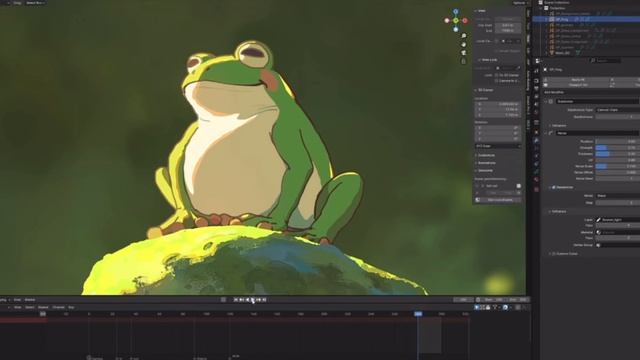Open the Subdivision Type dropdown

(x=618, y=110)
